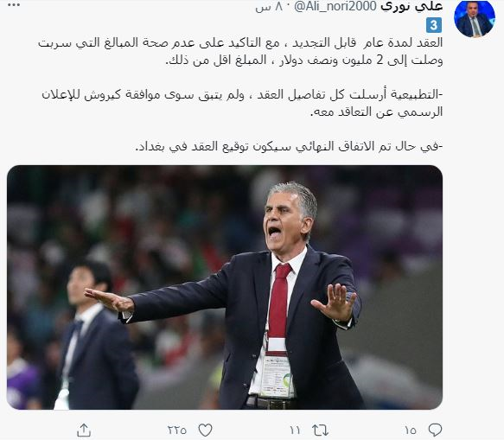The width and height of the screenshot is (504, 440).
Task: Click the like count ٢٢٥
Action: point(176,430)
